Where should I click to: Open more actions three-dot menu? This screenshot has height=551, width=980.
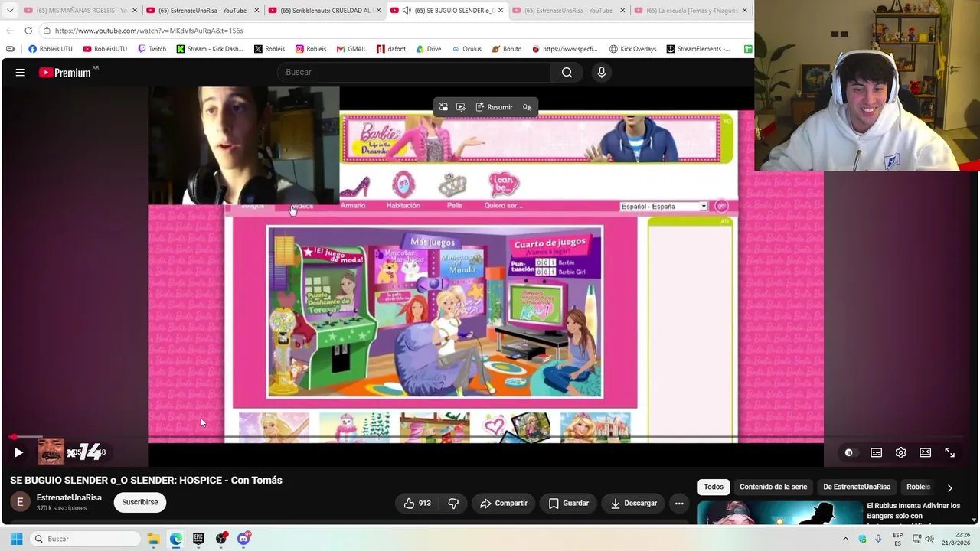(679, 503)
